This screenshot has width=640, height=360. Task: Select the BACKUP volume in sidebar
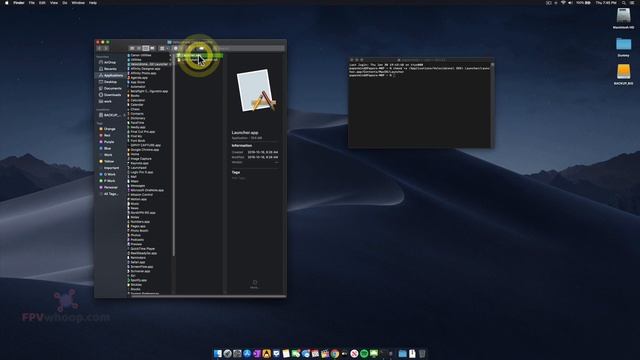[110, 115]
